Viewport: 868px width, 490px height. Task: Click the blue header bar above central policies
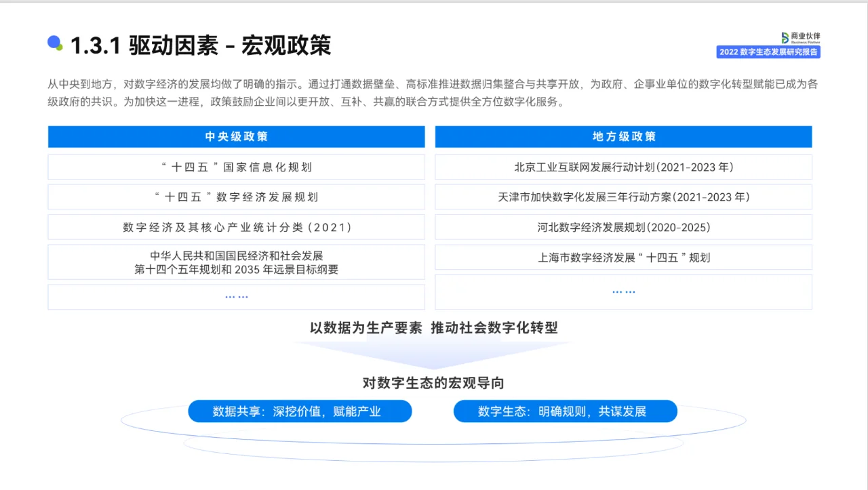tap(236, 136)
